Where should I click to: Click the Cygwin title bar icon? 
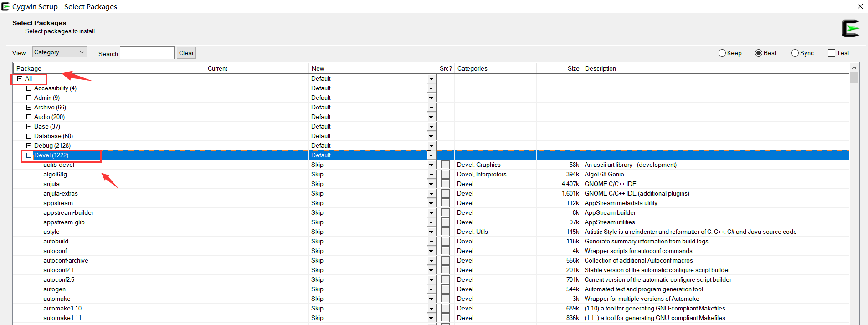coord(5,6)
